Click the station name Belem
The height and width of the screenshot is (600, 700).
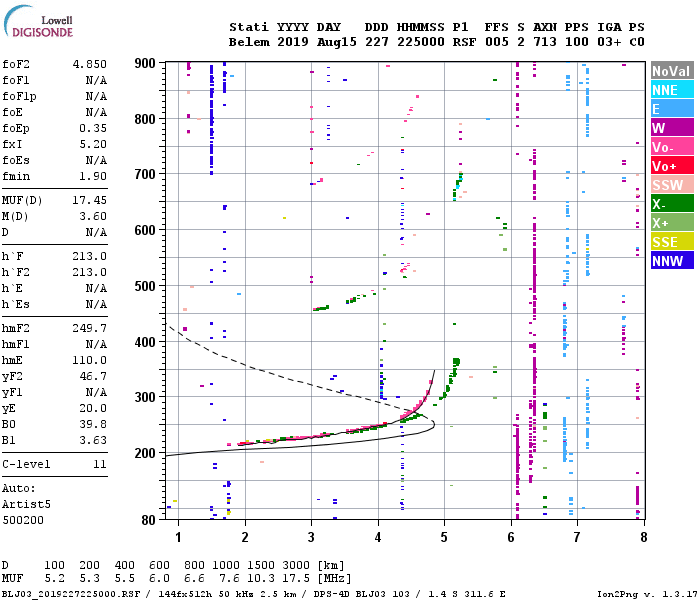(249, 42)
